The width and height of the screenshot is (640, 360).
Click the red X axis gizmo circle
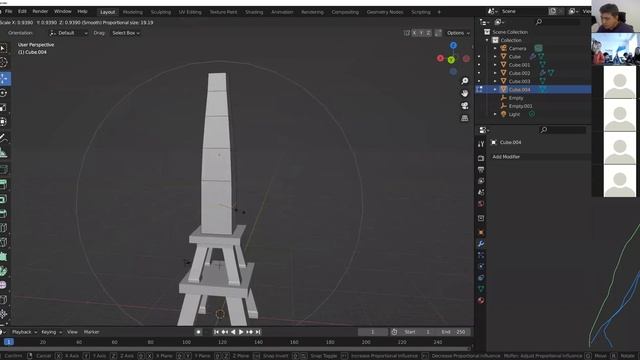440,58
